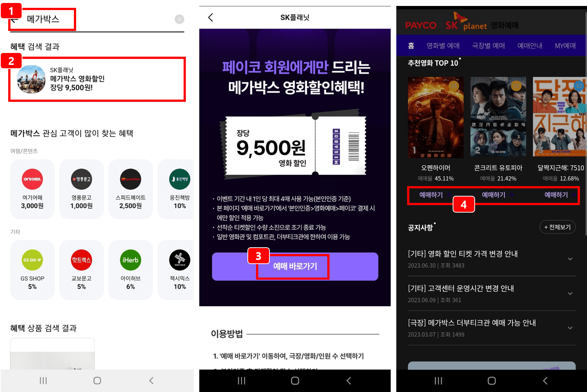Switch to the 영화별 예매 tab
This screenshot has width=587, height=392.
[443, 46]
